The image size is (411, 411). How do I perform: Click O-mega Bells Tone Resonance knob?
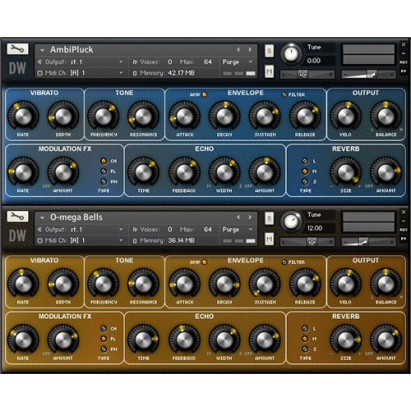(143, 284)
